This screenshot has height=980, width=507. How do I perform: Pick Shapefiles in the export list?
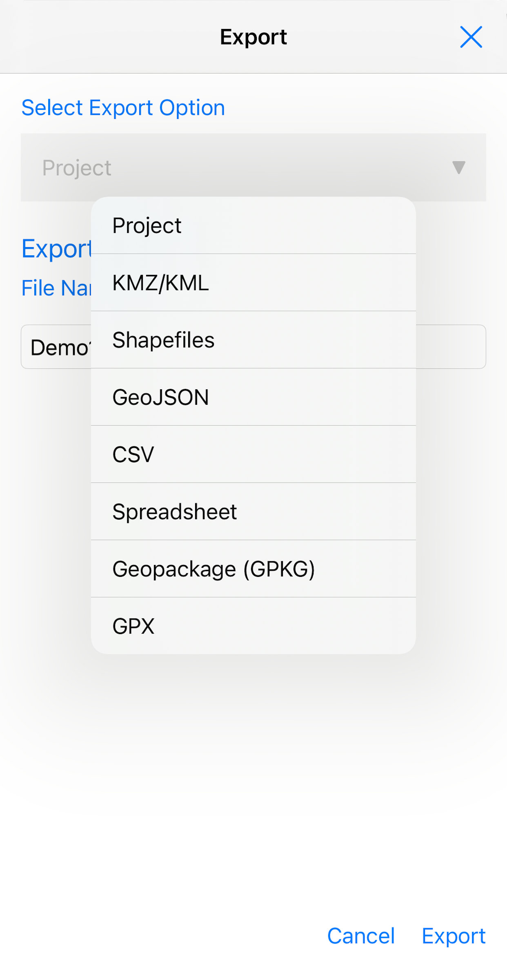point(253,340)
